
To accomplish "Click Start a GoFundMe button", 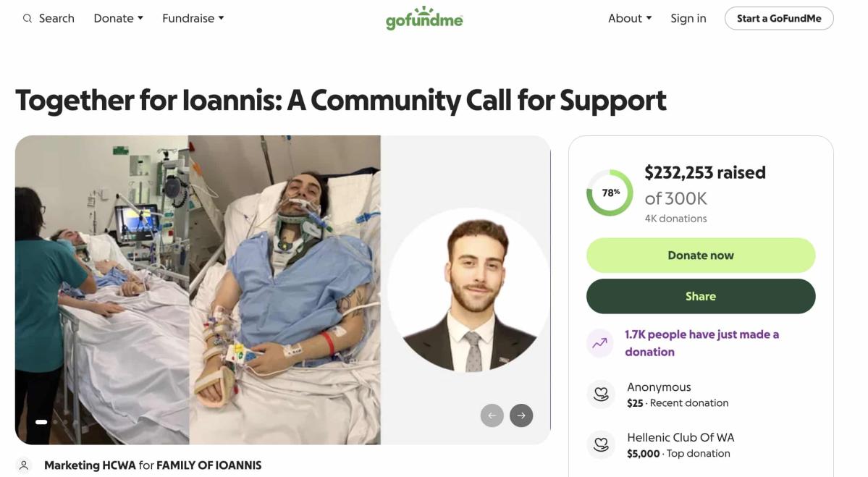I will tap(779, 19).
